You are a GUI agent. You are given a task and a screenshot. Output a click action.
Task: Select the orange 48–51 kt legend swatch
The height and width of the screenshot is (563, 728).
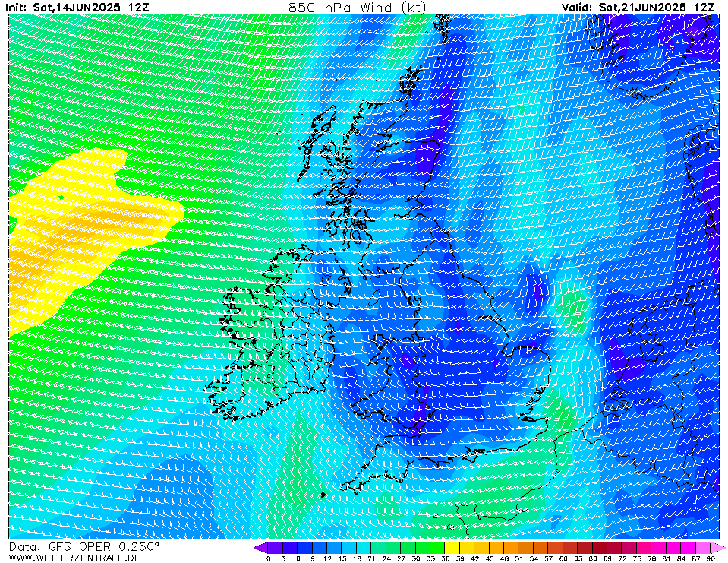click(512, 548)
